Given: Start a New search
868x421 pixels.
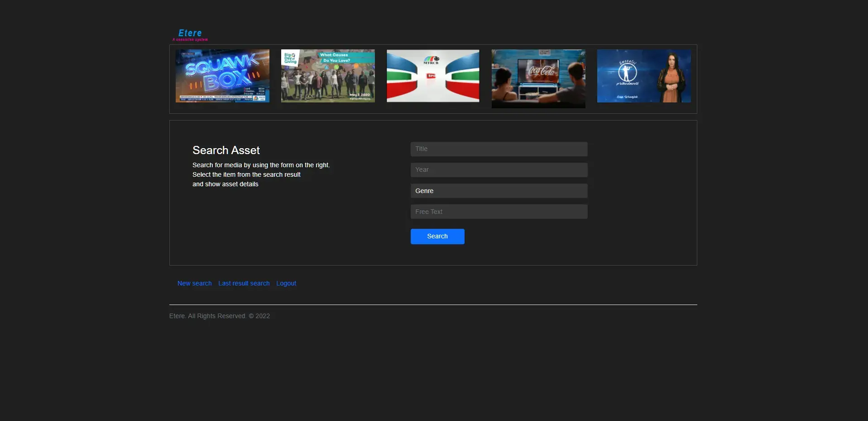Looking at the screenshot, I should pos(194,283).
